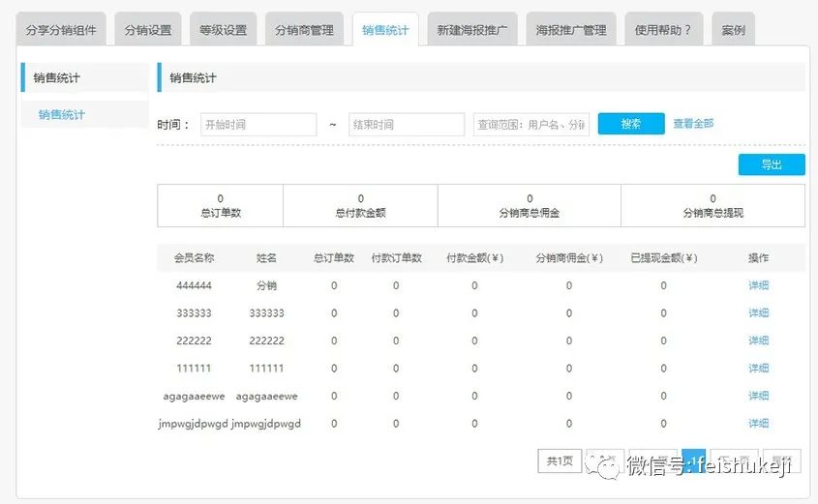Open 详细 for member 333333
Image resolution: width=818 pixels, height=504 pixels.
[759, 312]
